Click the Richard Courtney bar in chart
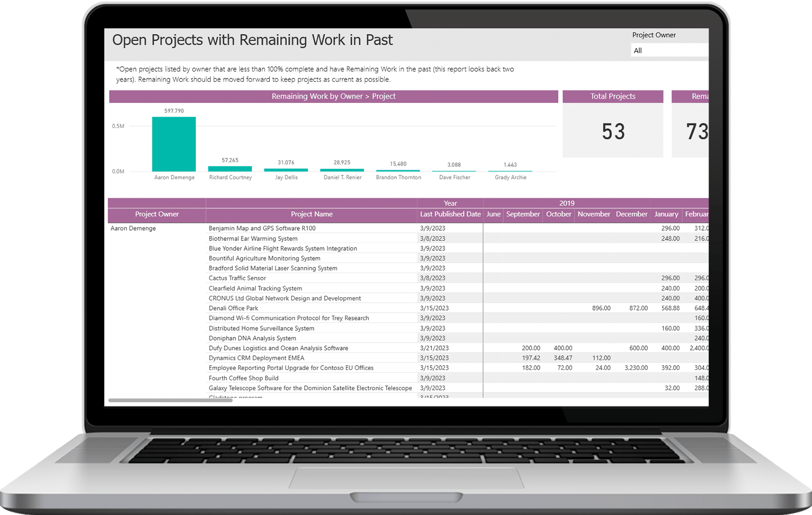 [230, 169]
